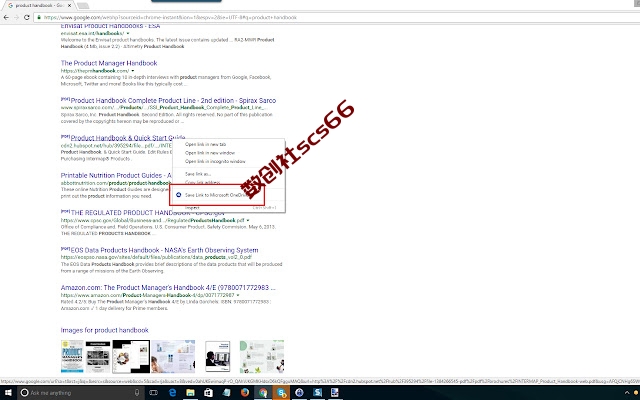Open the Windows Store taskbar icon

tap(208, 393)
